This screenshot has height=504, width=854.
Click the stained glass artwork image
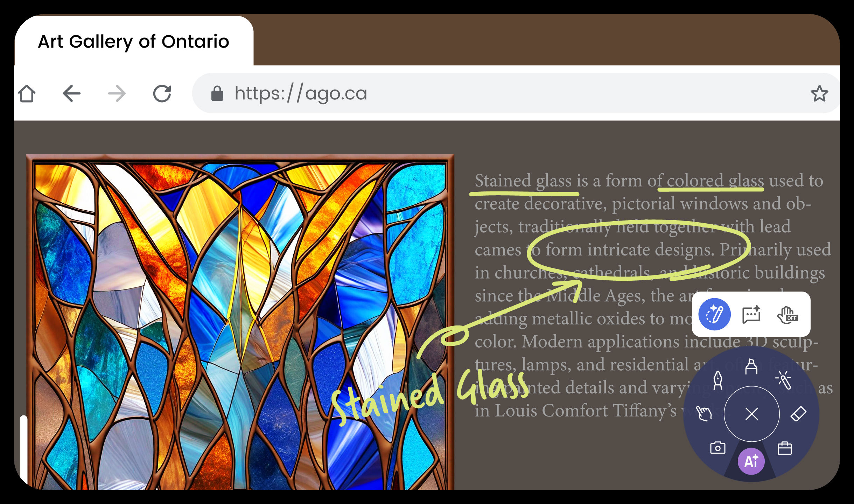[240, 322]
